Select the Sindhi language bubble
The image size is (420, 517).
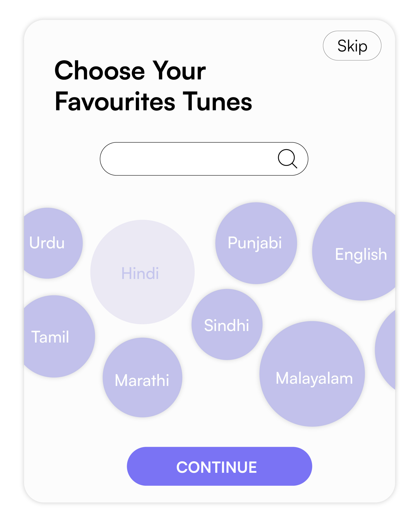pyautogui.click(x=227, y=324)
